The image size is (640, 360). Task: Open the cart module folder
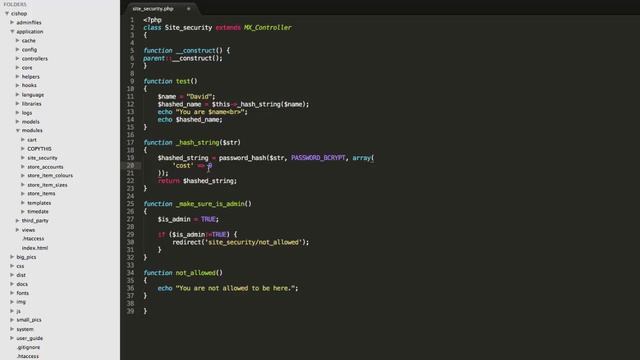32,140
